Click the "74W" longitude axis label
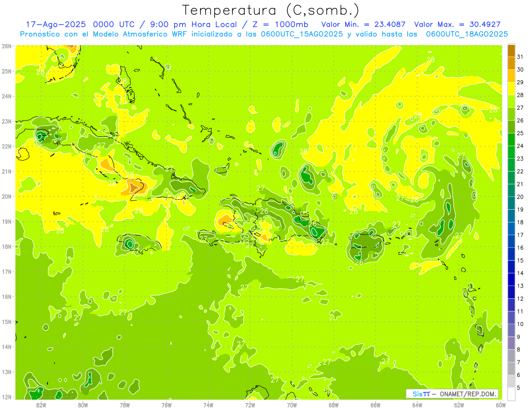 [208, 405]
